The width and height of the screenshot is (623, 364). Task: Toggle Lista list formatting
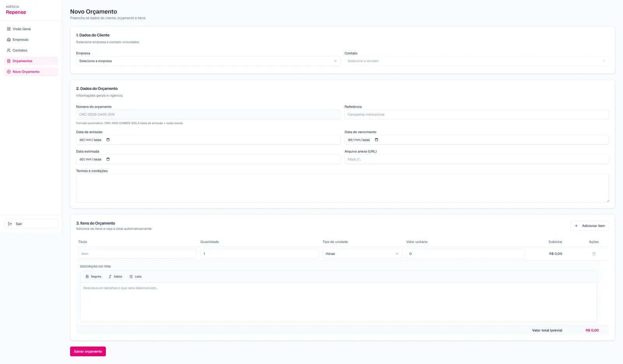(x=136, y=276)
